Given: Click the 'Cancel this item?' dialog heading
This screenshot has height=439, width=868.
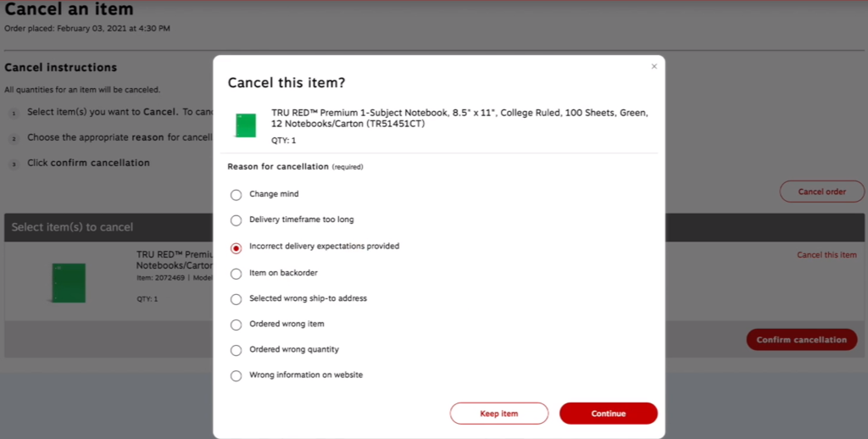Looking at the screenshot, I should click(287, 82).
